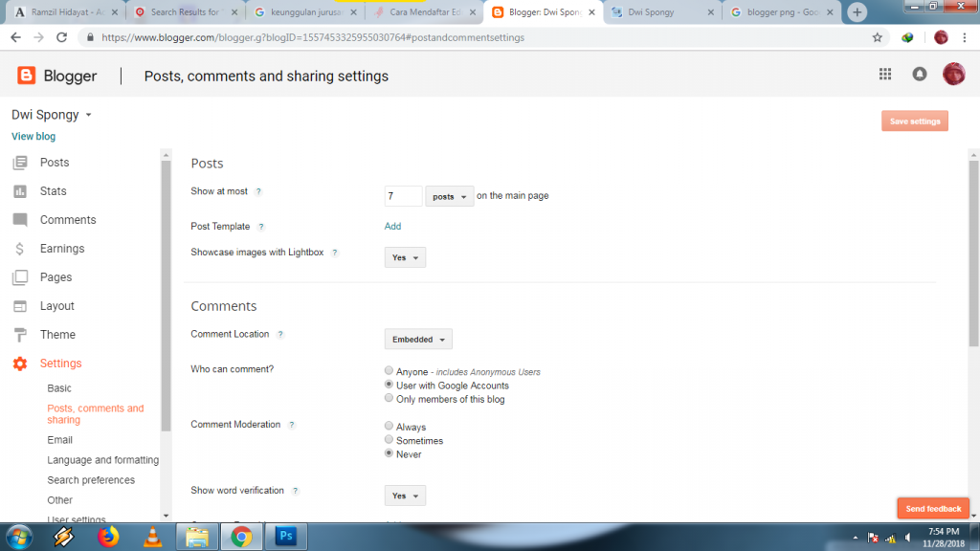Image resolution: width=980 pixels, height=551 pixels.
Task: Open the posts unit dropdown
Action: (450, 196)
